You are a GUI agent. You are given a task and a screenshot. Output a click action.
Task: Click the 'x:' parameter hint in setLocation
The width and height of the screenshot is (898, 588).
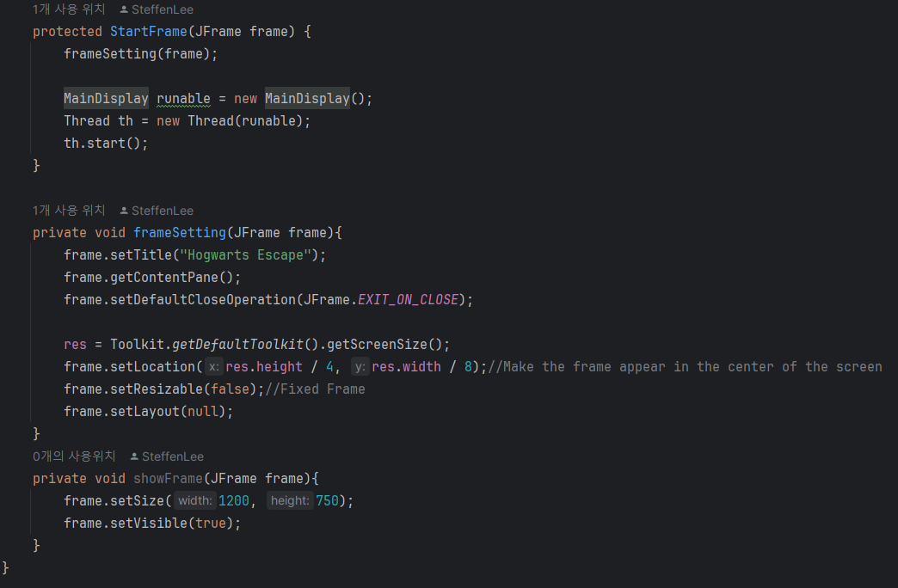[x=213, y=366]
